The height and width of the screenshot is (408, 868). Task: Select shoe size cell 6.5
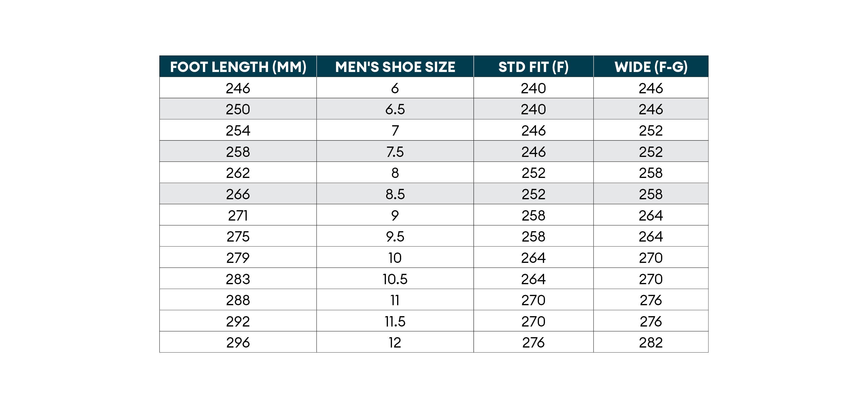(x=395, y=109)
